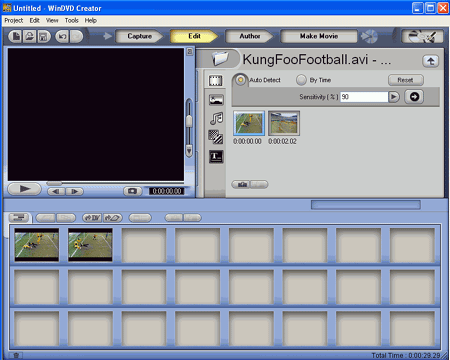
Task: Select the Auto Detect radio option
Action: pyautogui.click(x=240, y=80)
